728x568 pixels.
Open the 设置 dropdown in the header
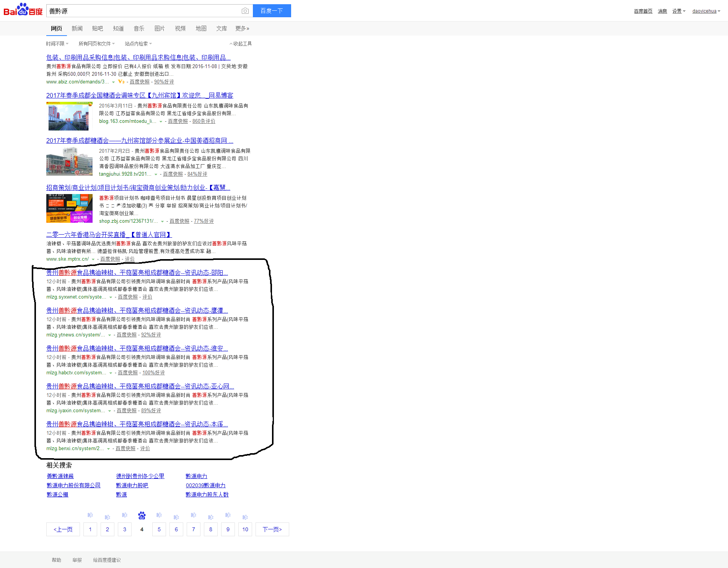click(x=679, y=11)
